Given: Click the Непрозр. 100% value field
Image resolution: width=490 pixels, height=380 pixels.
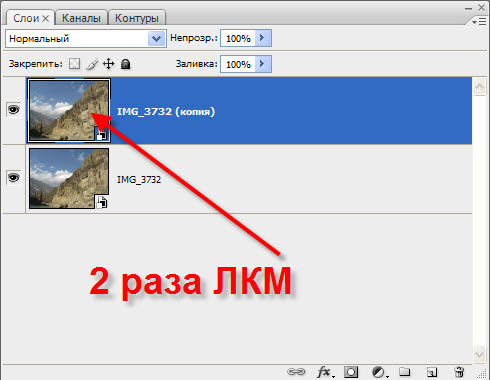Looking at the screenshot, I should point(238,38).
